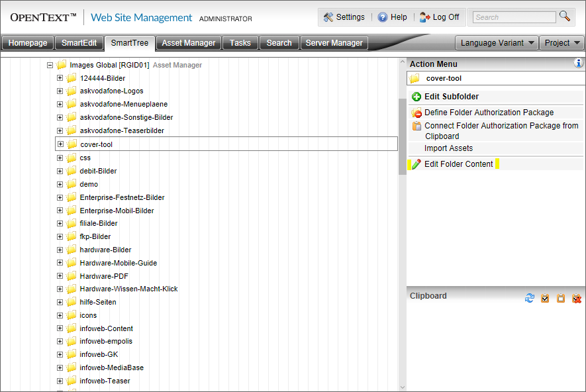Click the magnifying glass search icon
The width and height of the screenshot is (586, 392).
click(565, 16)
